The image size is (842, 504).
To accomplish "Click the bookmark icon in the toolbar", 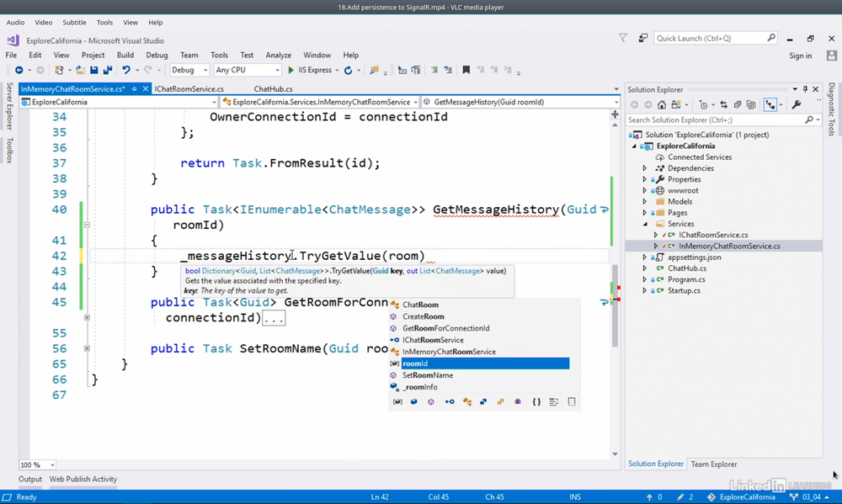I will 466,71.
